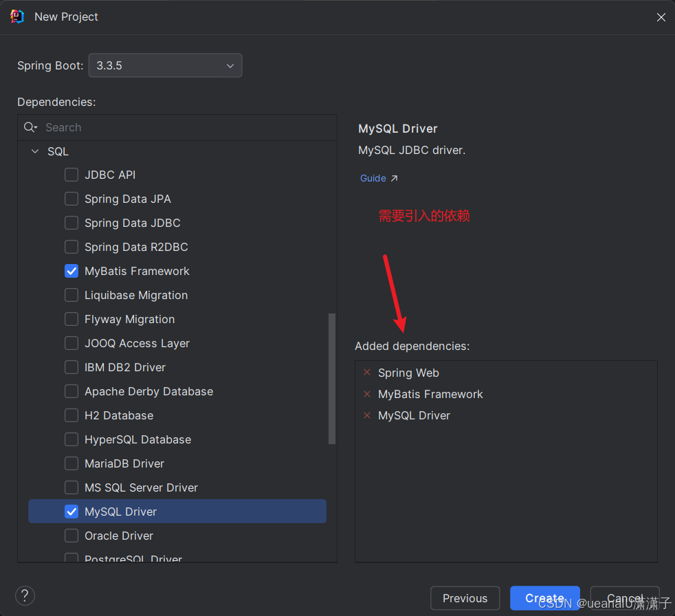
Task: Select the Spring Data JPA row label
Action: (128, 199)
